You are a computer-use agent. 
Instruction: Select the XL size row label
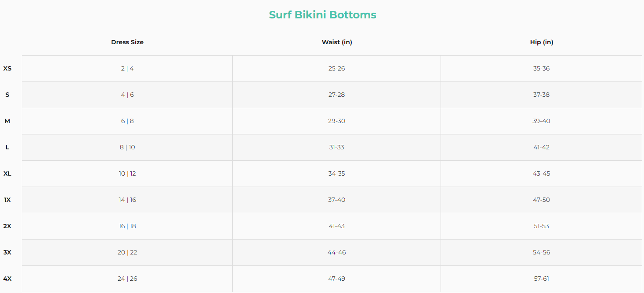(x=7, y=173)
